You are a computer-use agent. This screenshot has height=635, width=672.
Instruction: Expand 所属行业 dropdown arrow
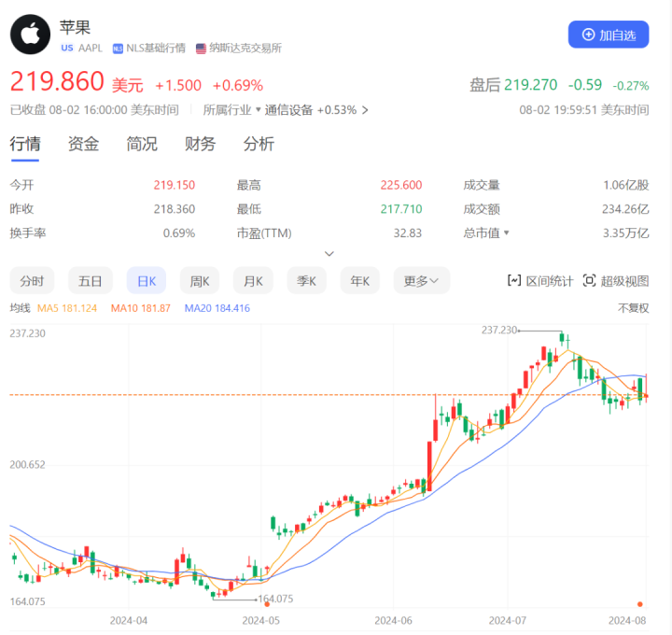point(259,110)
